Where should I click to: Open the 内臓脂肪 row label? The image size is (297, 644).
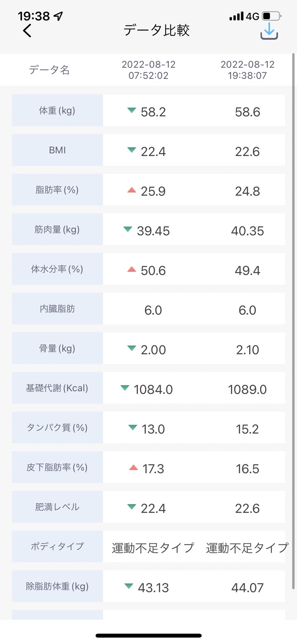pos(57,309)
